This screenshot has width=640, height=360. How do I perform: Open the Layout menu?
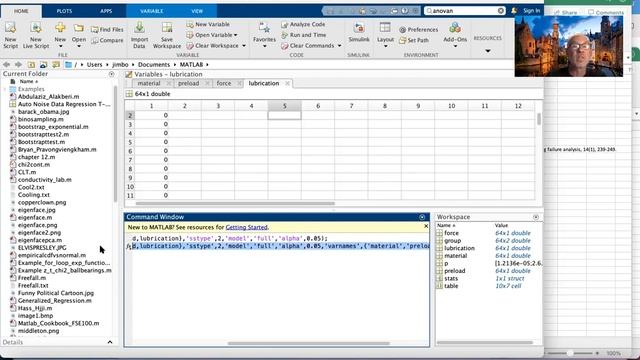[x=385, y=35]
